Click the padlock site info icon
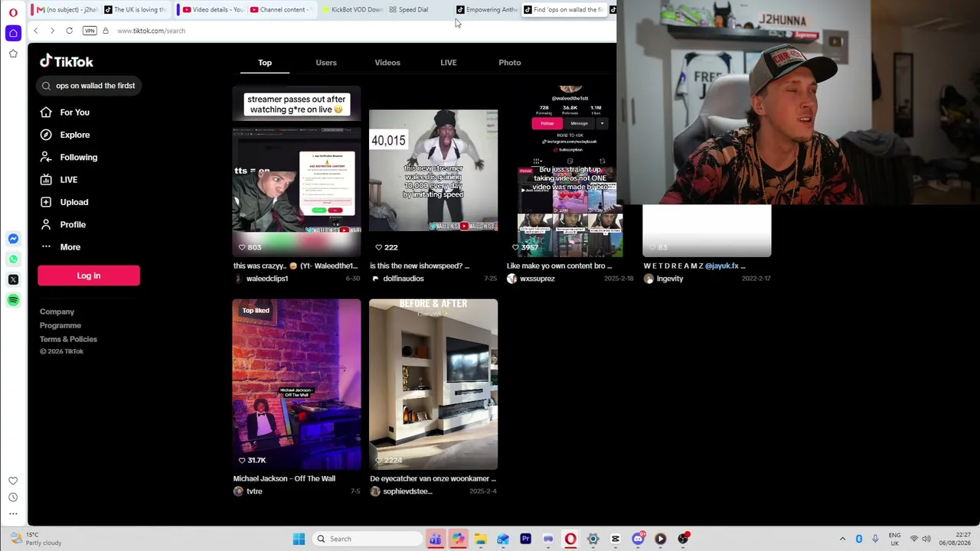This screenshot has height=551, width=980. click(x=106, y=31)
